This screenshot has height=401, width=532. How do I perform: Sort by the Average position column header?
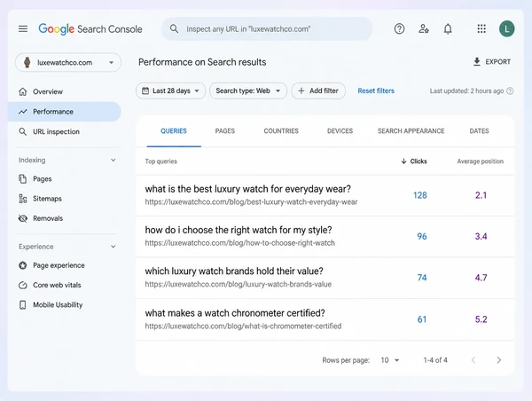tap(480, 161)
